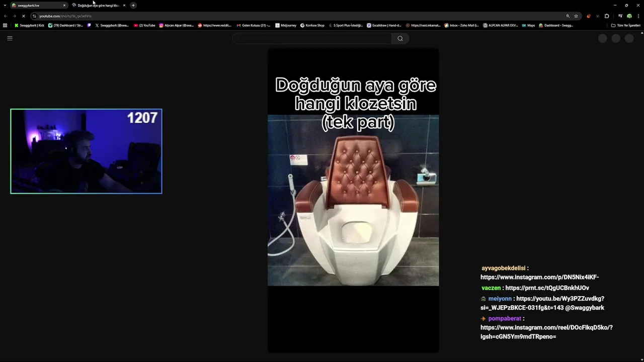Image resolution: width=644 pixels, height=362 pixels.
Task: Open the Chrome profile avatar
Action: 629,16
